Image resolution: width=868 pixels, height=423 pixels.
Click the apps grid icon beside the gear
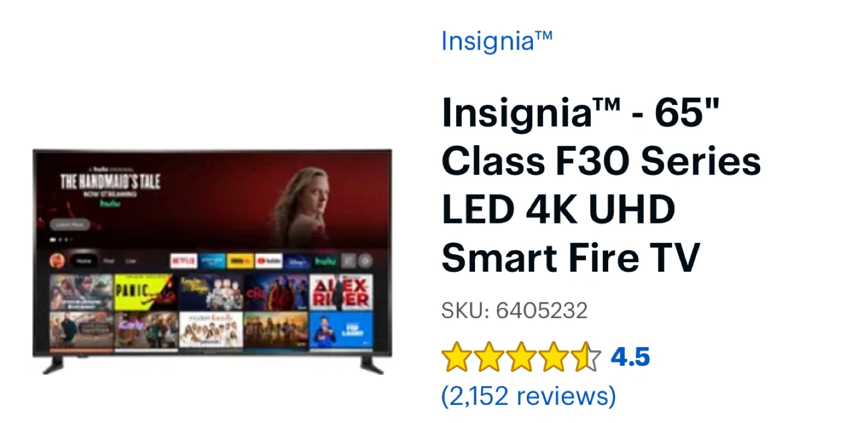(x=349, y=261)
